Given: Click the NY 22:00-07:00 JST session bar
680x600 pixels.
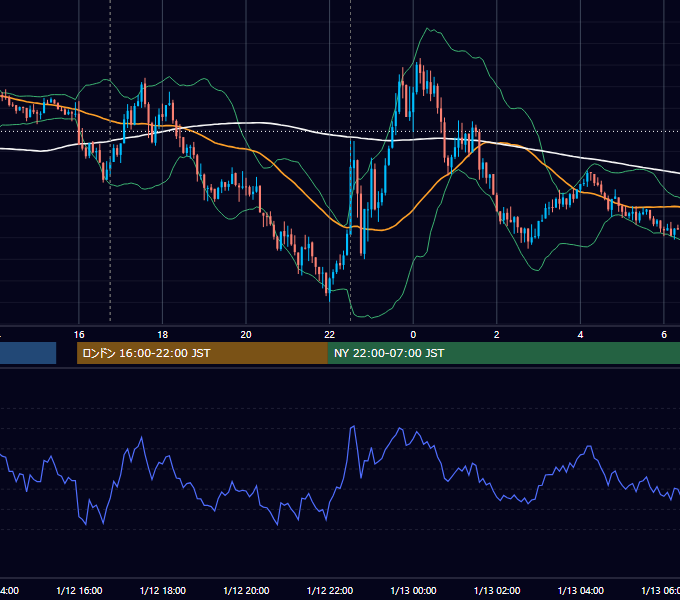Looking at the screenshot, I should click(503, 353).
